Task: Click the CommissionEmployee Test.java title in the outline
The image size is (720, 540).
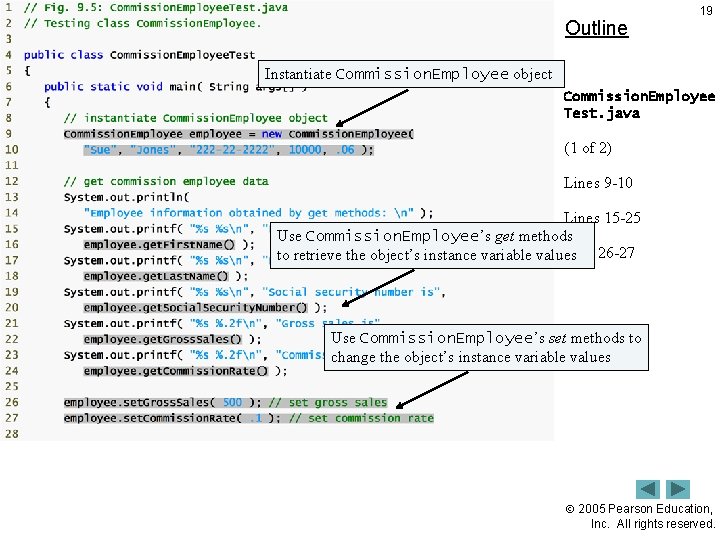Action: click(x=639, y=105)
